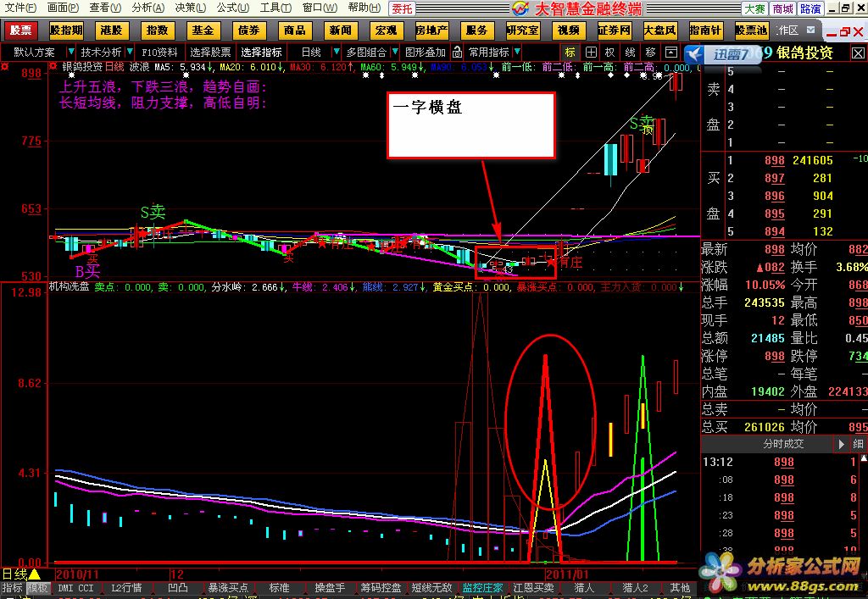Viewport: 868px width, 599px height.
Task: Click the 迅雷7 bird logo icon
Action: pos(695,54)
